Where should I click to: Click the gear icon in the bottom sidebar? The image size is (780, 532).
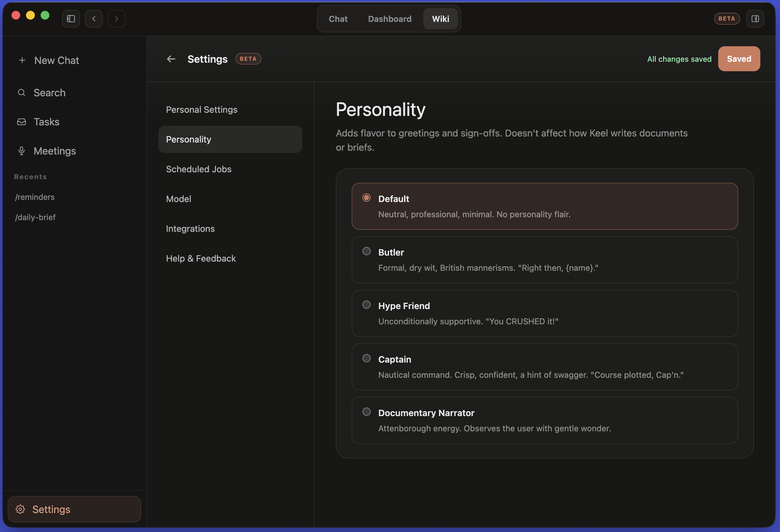pos(20,509)
